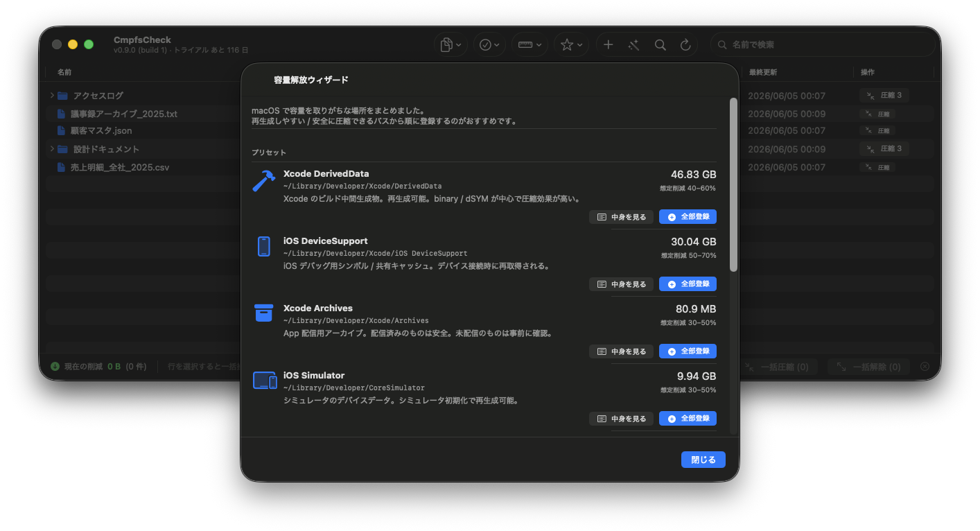Click 全部登録 for Xcode DerivedData
Viewport: 980px width, 531px height.
688,217
